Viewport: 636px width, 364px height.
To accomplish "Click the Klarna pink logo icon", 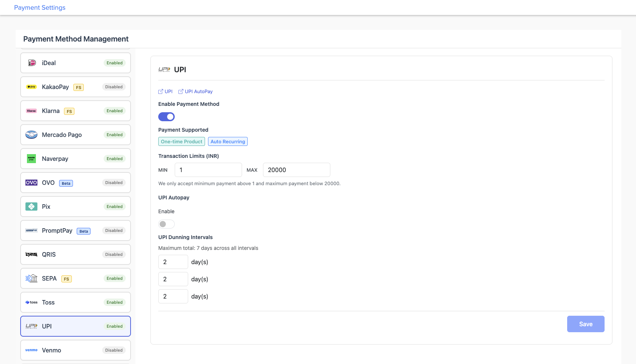I will tap(31, 111).
